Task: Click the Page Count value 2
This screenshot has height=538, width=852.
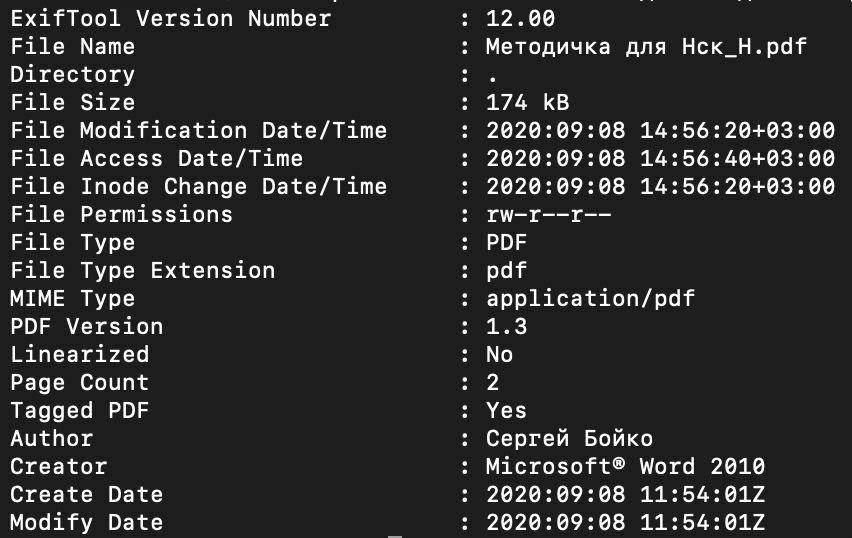Action: [492, 383]
